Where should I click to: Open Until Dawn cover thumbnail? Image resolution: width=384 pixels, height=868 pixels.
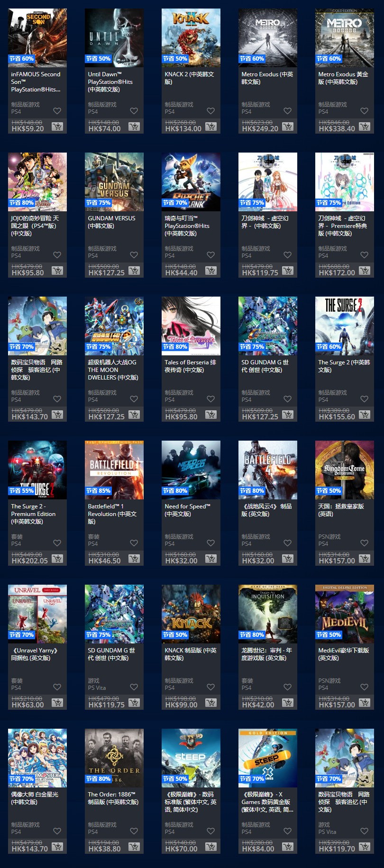click(x=114, y=38)
